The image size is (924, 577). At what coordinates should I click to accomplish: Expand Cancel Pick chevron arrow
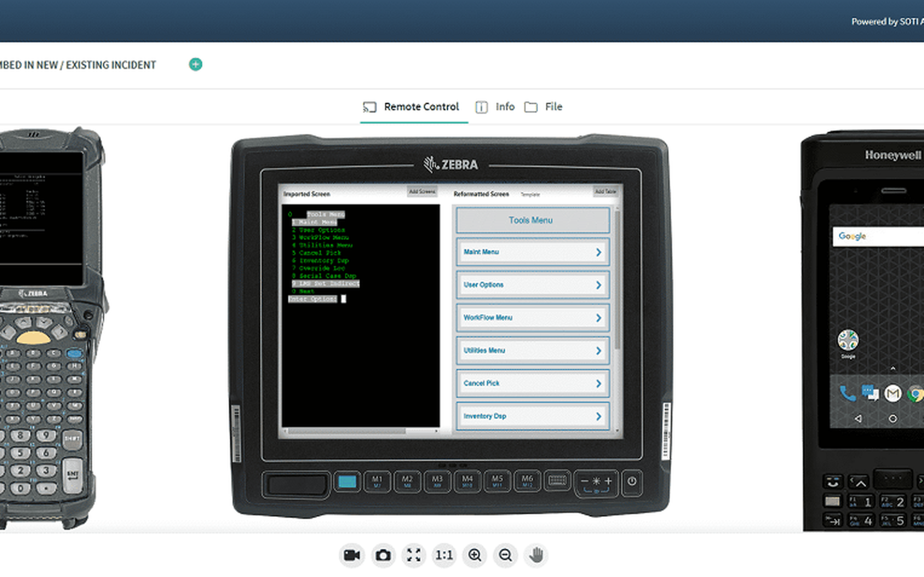(599, 384)
